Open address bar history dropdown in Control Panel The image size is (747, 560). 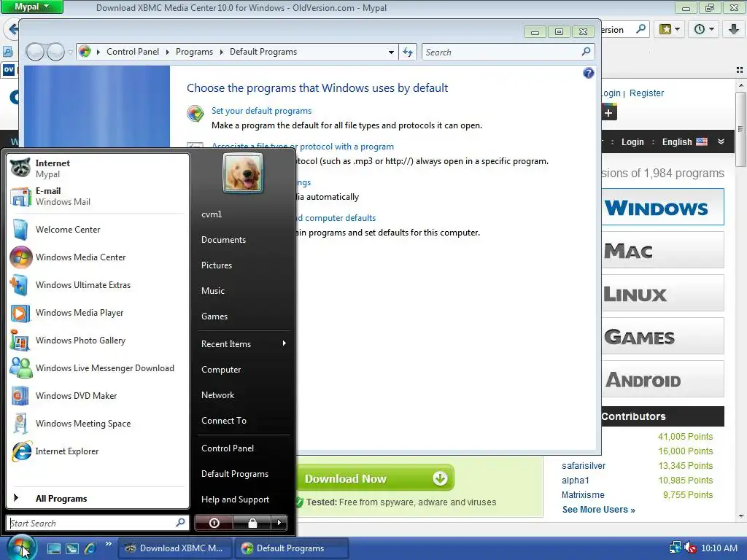(391, 52)
